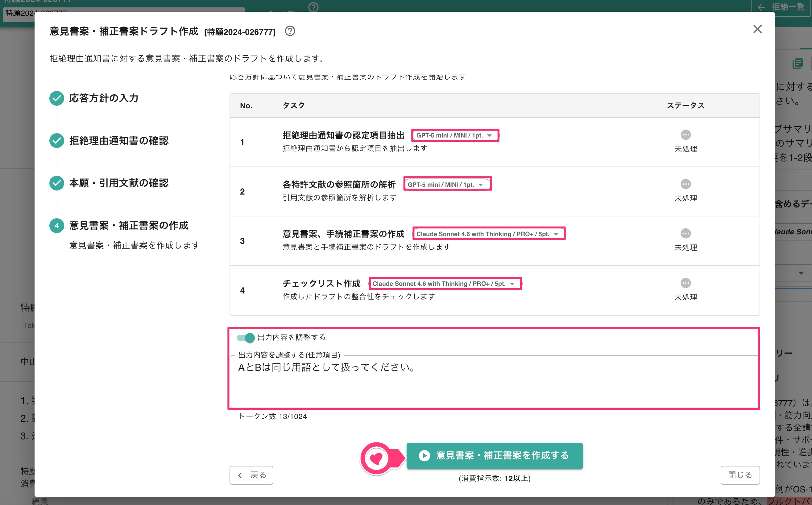Click the pending status icon for task 2
812x505 pixels.
click(x=685, y=184)
